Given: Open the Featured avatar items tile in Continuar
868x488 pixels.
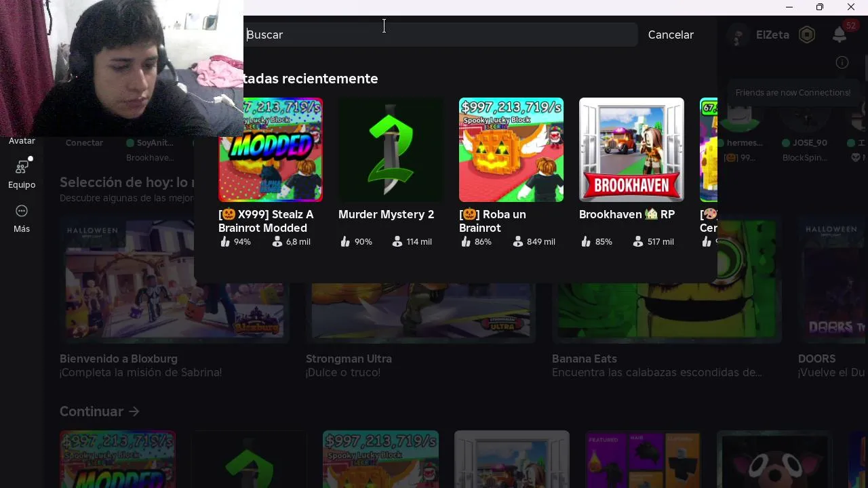Looking at the screenshot, I should (x=643, y=459).
